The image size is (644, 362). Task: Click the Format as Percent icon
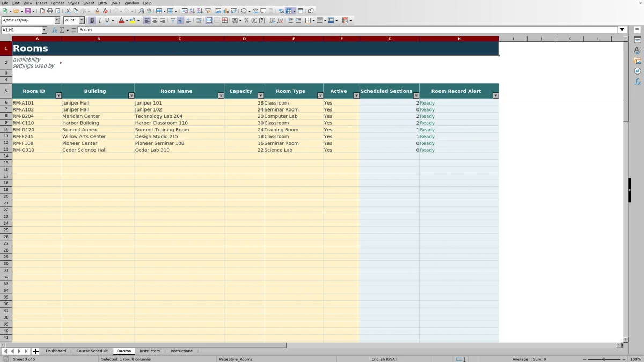tap(246, 20)
